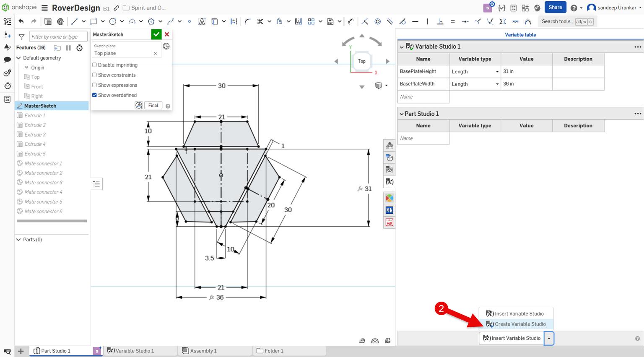Select the Trim tool
This screenshot has height=357, width=644.
point(260,21)
